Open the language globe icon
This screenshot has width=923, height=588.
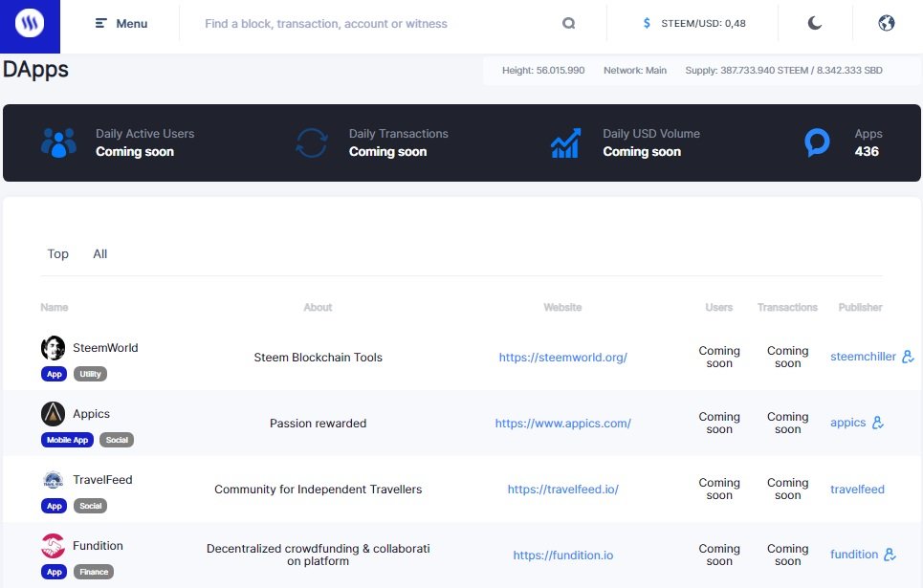(x=887, y=24)
